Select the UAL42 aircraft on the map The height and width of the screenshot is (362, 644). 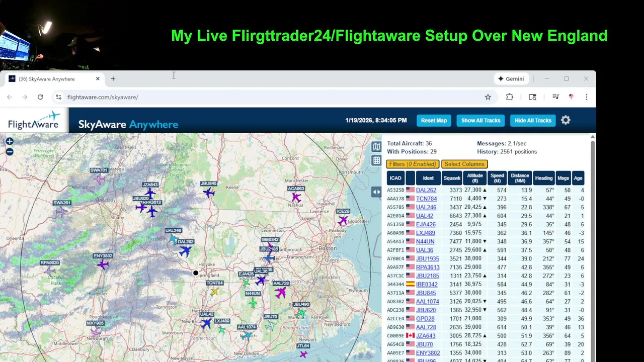[206, 323]
